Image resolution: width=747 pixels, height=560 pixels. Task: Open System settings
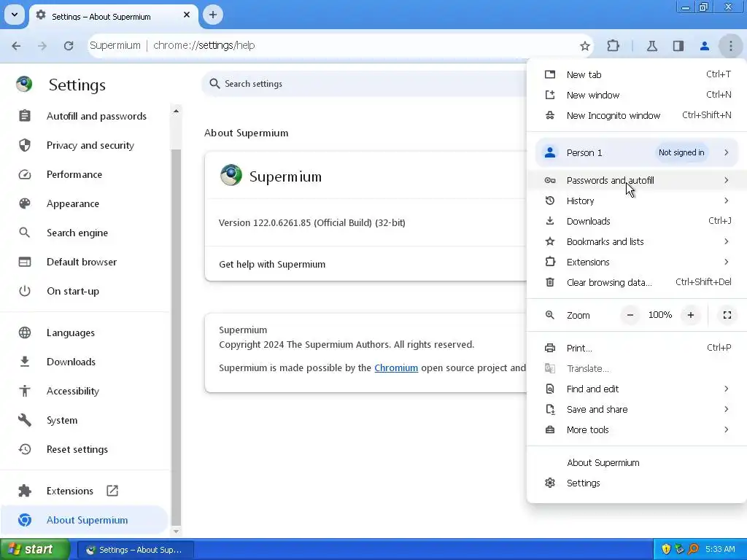pos(84,421)
